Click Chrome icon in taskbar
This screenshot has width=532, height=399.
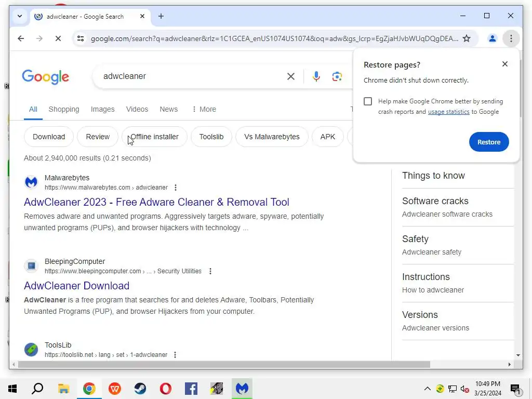(x=89, y=389)
